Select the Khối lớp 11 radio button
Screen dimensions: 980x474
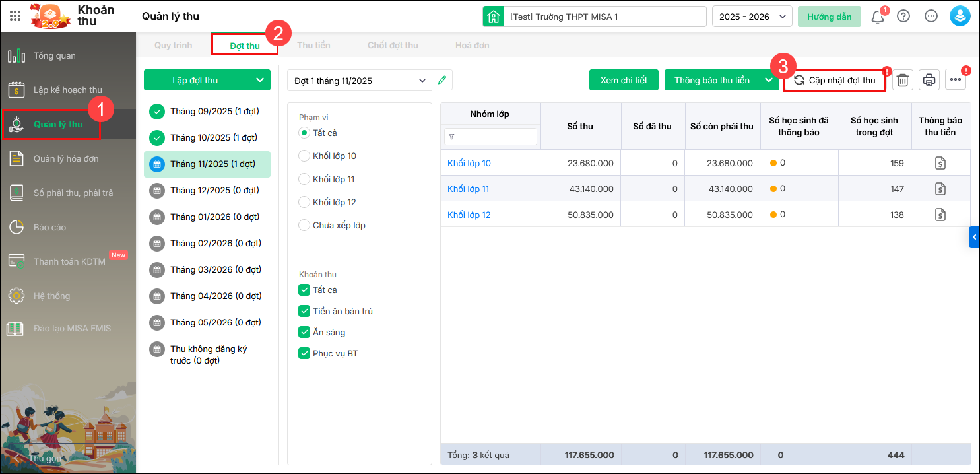click(304, 179)
